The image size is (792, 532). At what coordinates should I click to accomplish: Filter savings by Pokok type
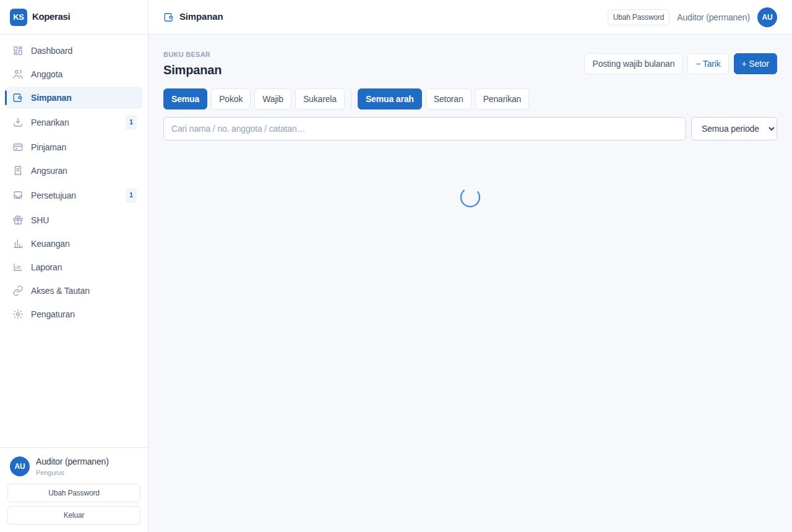tap(231, 99)
